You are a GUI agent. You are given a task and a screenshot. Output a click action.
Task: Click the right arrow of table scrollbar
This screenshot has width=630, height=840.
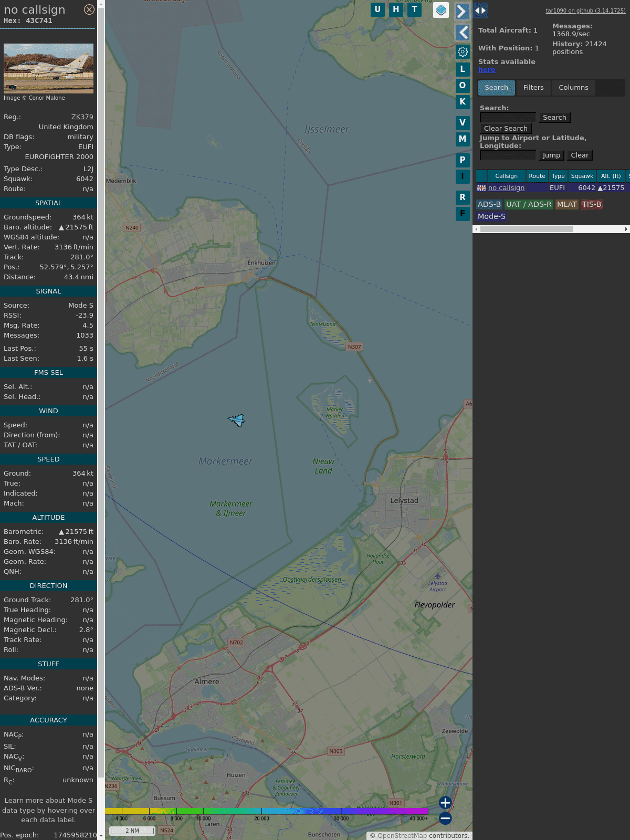(626, 229)
